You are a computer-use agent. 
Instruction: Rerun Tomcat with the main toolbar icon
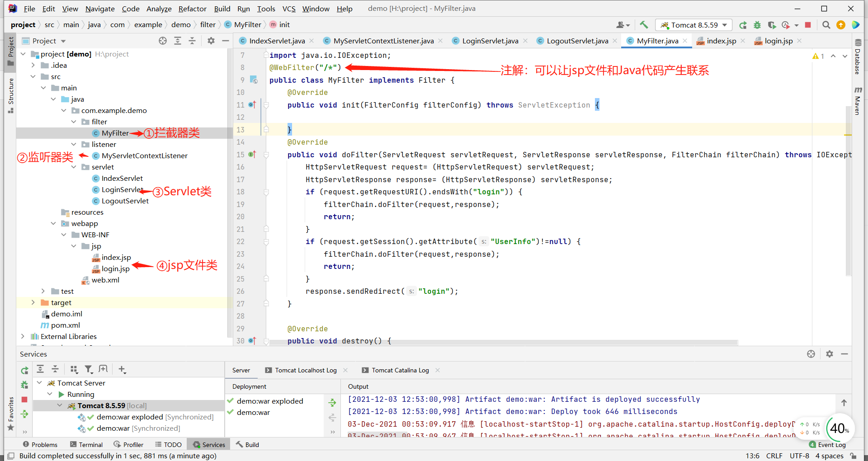click(x=743, y=25)
